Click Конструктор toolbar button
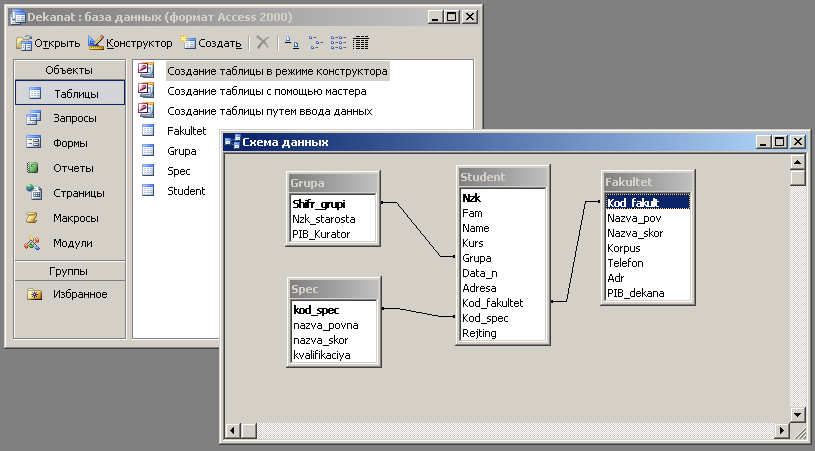Viewport: 815px width, 451px height. click(130, 43)
